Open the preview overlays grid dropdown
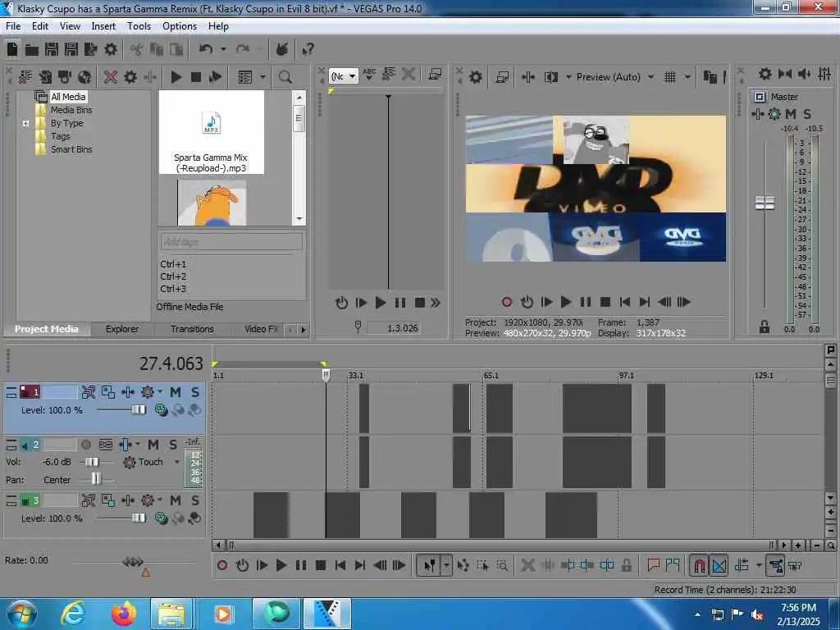840x630 pixels. pyautogui.click(x=687, y=77)
